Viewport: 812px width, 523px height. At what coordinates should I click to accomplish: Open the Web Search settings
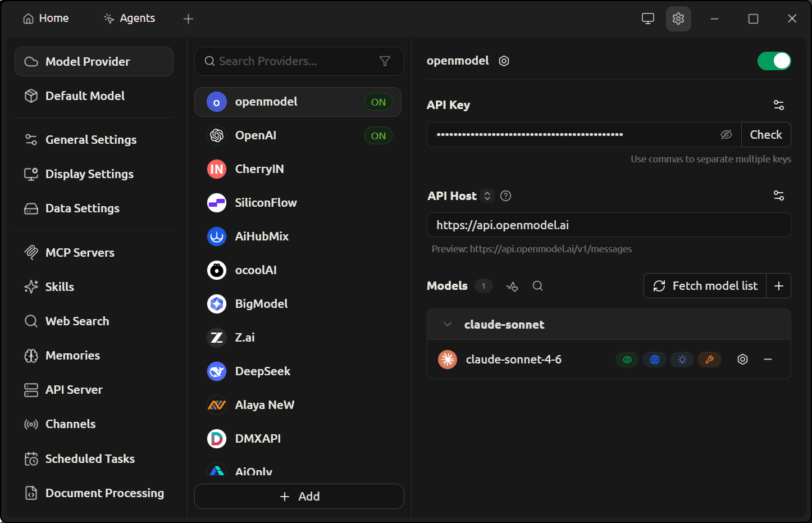coord(94,321)
